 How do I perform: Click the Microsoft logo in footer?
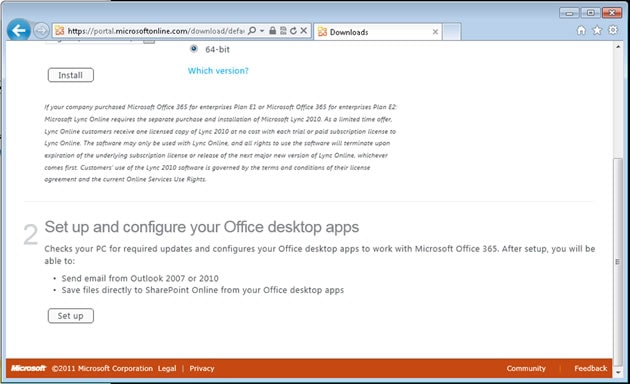[x=29, y=368]
